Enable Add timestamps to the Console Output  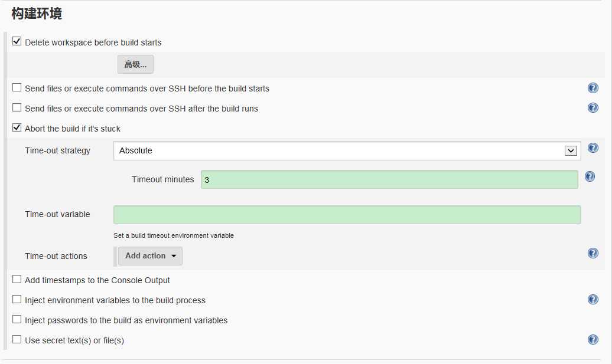click(x=17, y=279)
